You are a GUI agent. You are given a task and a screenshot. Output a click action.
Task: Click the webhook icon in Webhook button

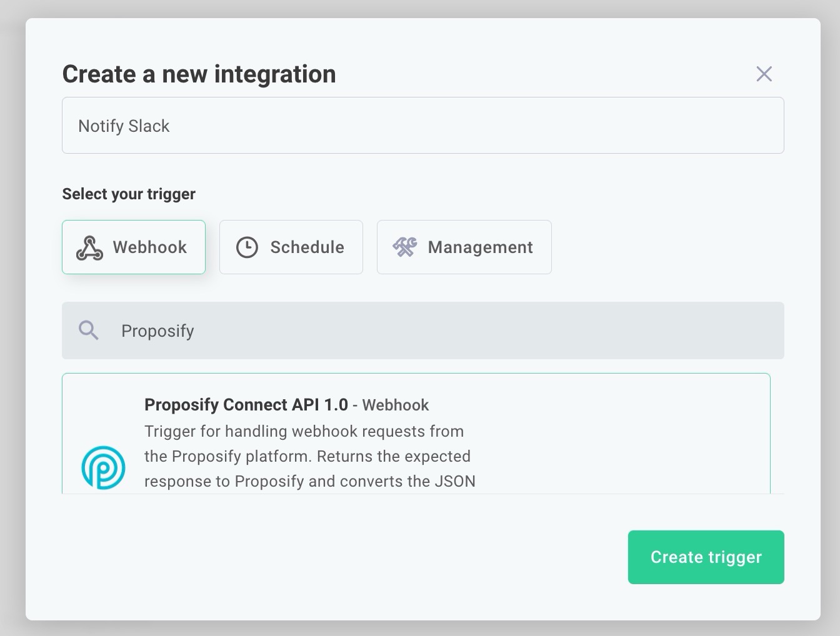(89, 247)
